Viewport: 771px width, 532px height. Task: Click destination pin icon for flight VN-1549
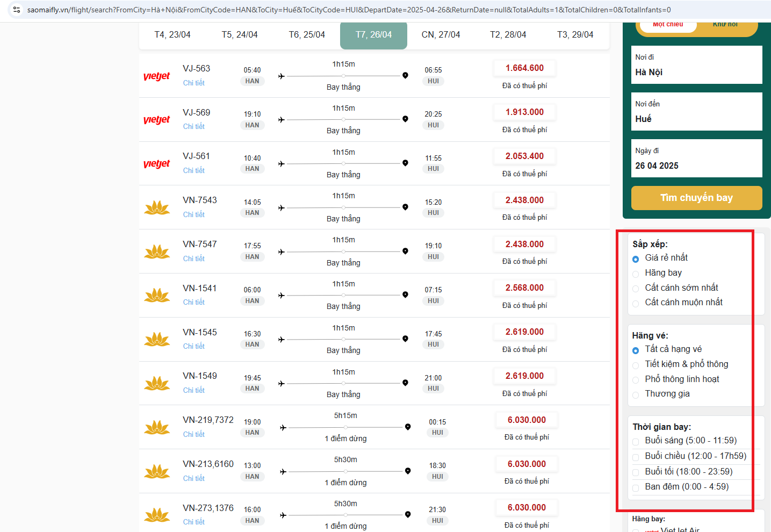(405, 383)
